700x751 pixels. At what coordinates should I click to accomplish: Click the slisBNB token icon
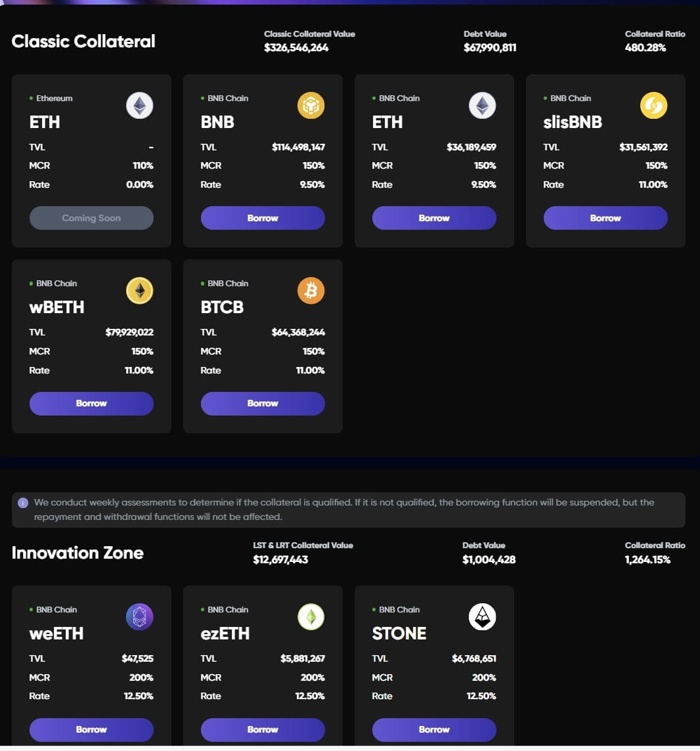(654, 105)
